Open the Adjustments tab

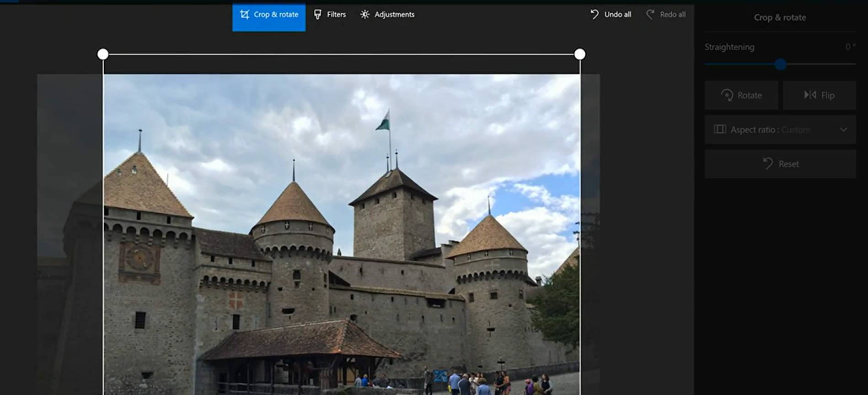tap(387, 15)
